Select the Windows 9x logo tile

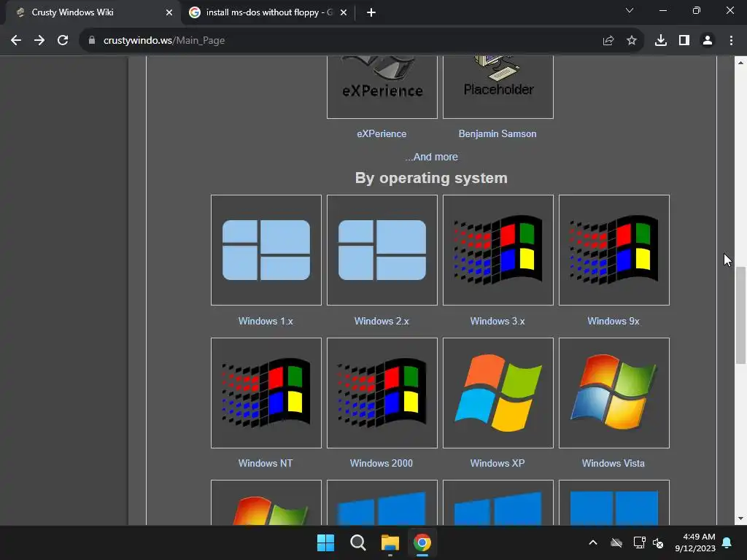(614, 250)
